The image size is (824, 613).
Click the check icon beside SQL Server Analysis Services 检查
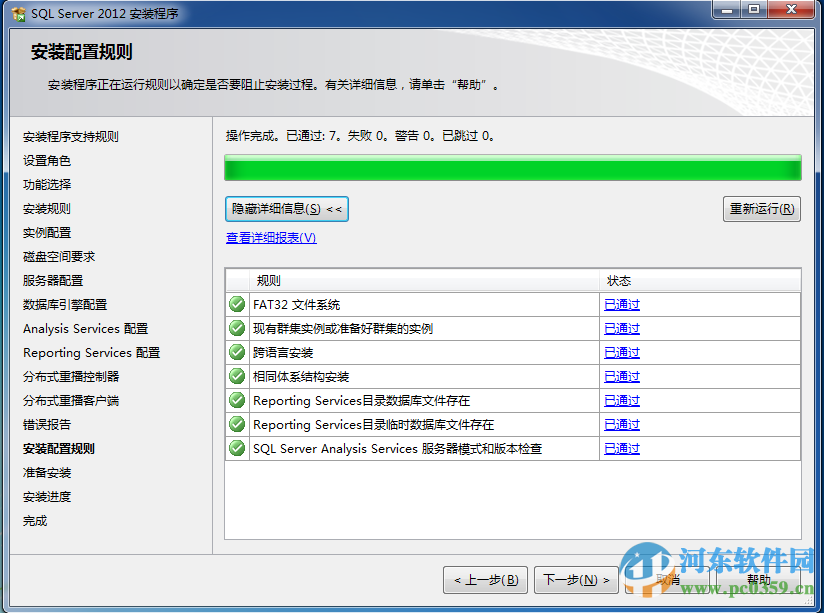point(237,448)
